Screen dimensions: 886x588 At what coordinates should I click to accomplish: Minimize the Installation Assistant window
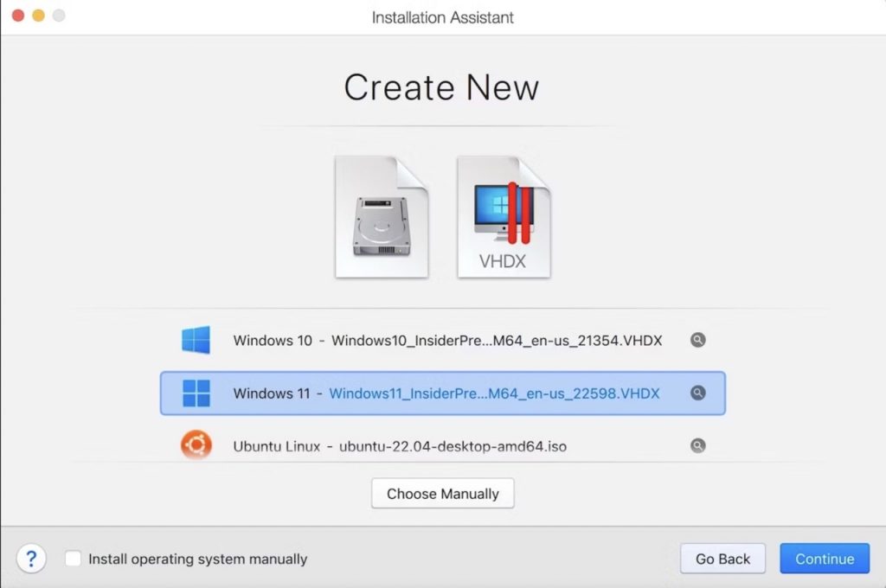[x=38, y=16]
